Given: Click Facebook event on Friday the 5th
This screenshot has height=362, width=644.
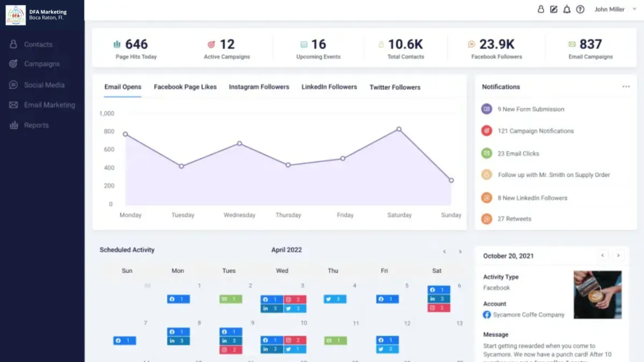Looking at the screenshot, I should point(387,299).
